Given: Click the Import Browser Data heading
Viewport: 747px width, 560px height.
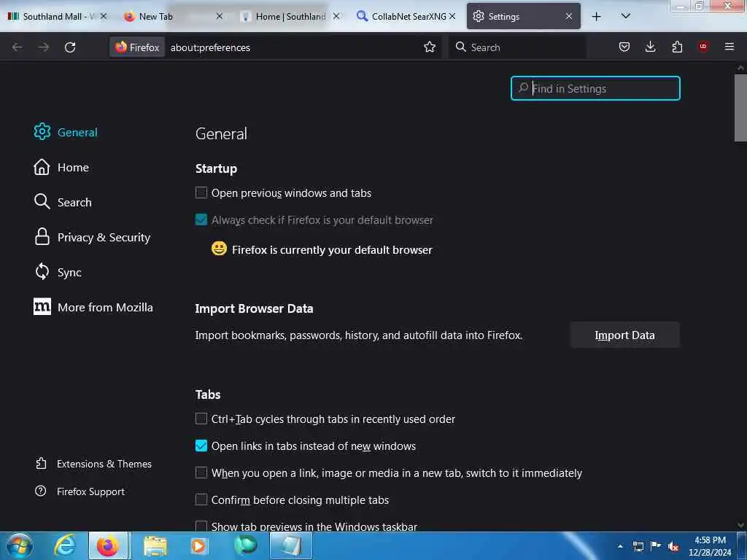Looking at the screenshot, I should coord(254,308).
